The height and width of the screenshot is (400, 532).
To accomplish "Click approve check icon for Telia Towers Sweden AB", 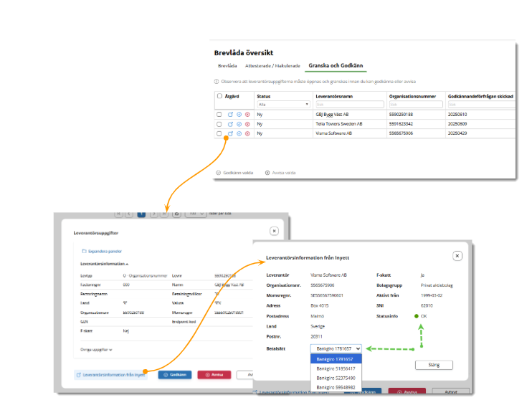I will click(x=239, y=124).
